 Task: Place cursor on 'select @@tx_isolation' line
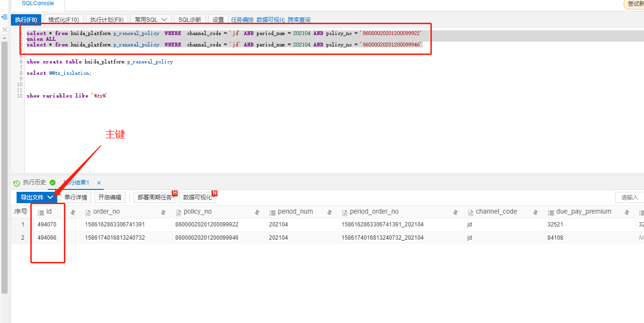tap(59, 73)
